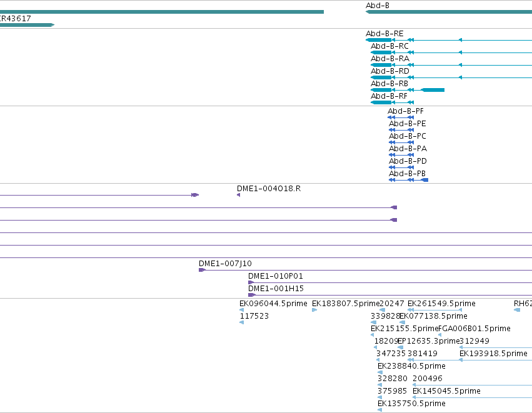Screen dimensions: 532x413
Task: Click the EK183807.5prime EST arrow glyph
Action: [314, 310]
